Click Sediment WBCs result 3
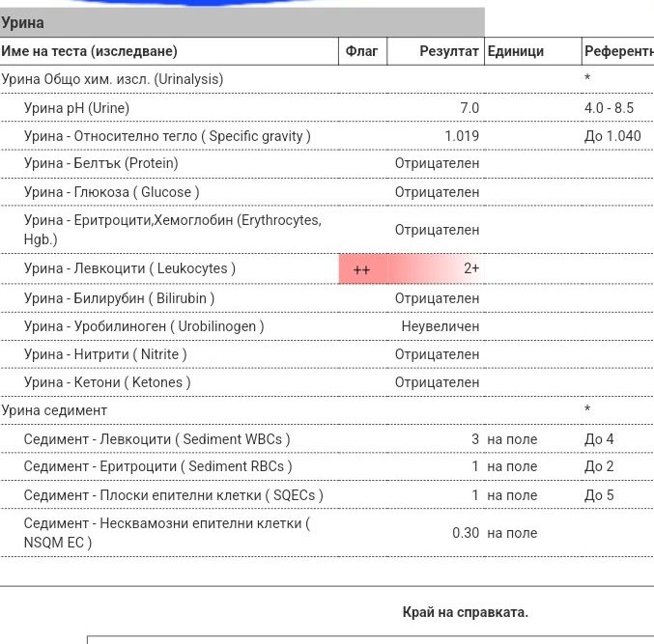The image size is (654, 644). coord(475,439)
